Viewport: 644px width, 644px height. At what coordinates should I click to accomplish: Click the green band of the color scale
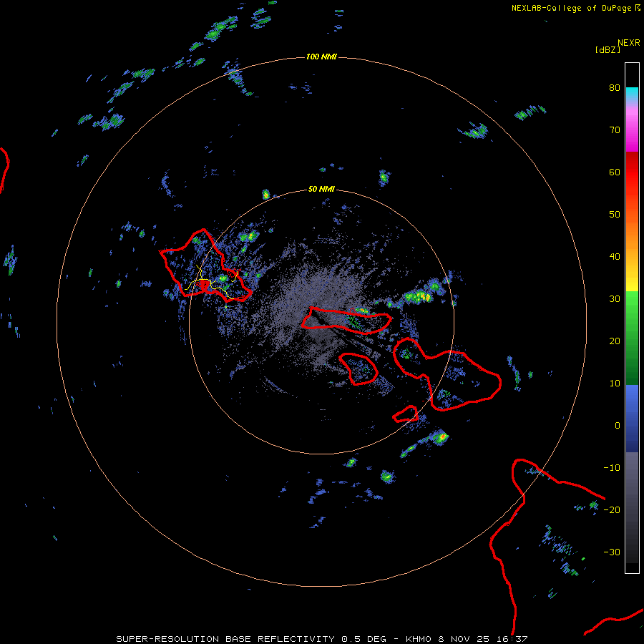(x=632, y=338)
